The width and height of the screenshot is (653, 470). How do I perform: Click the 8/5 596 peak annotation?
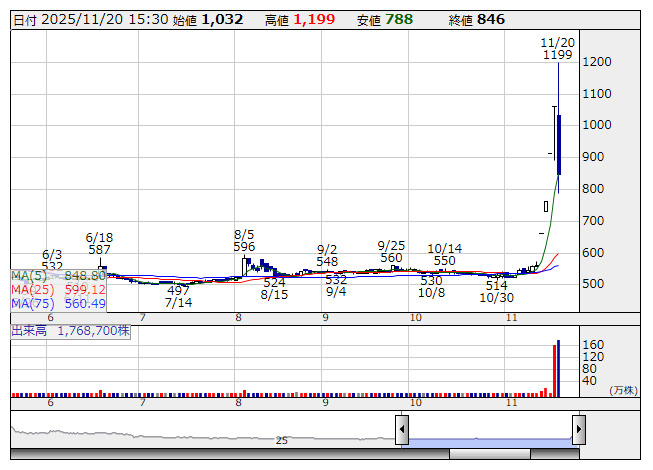coord(245,240)
